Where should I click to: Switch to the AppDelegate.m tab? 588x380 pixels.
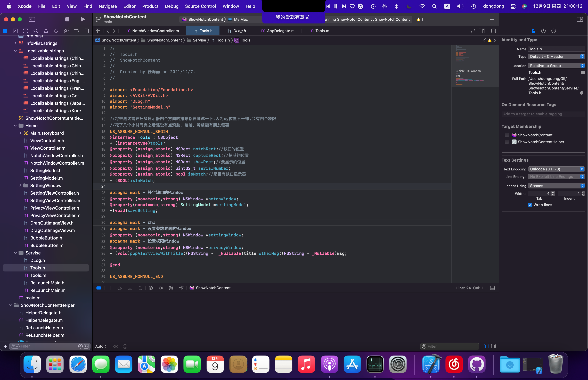pos(278,31)
